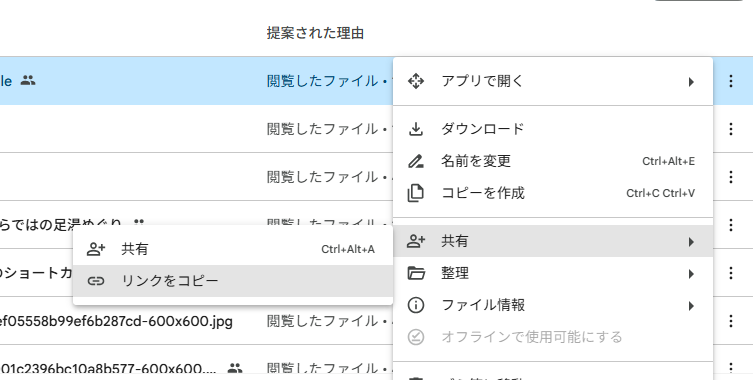Click 閲覧したファイル in the row below the highlighted one
Image resolution: width=753 pixels, height=380 pixels.
tap(322, 129)
